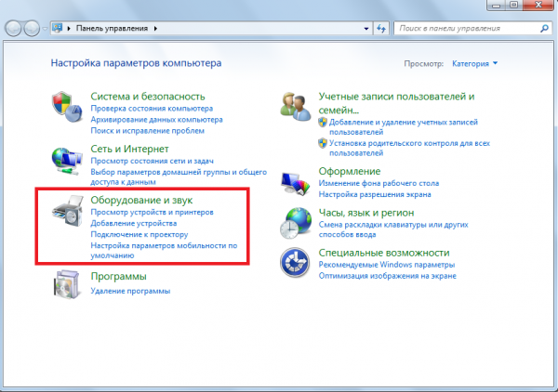Viewport: 558px width, 392px height.
Task: Click Изменение фона рабочего стола
Action: click(x=379, y=183)
